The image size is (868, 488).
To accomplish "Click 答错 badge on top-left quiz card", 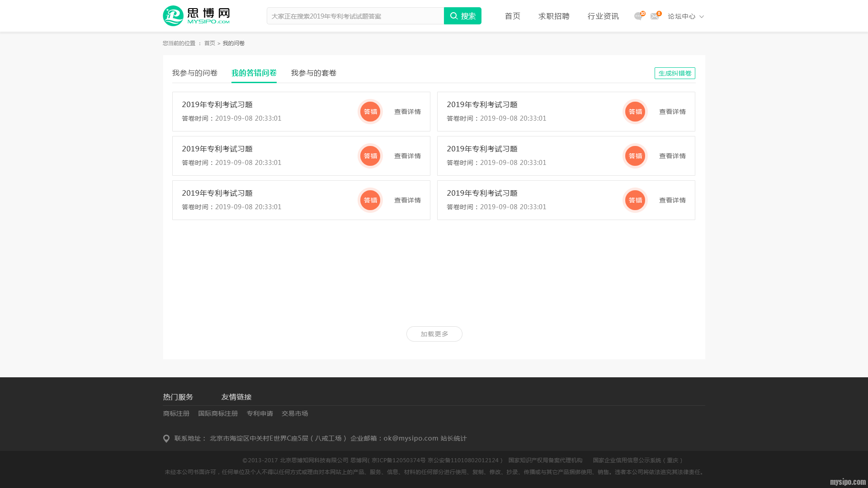I will tap(370, 112).
